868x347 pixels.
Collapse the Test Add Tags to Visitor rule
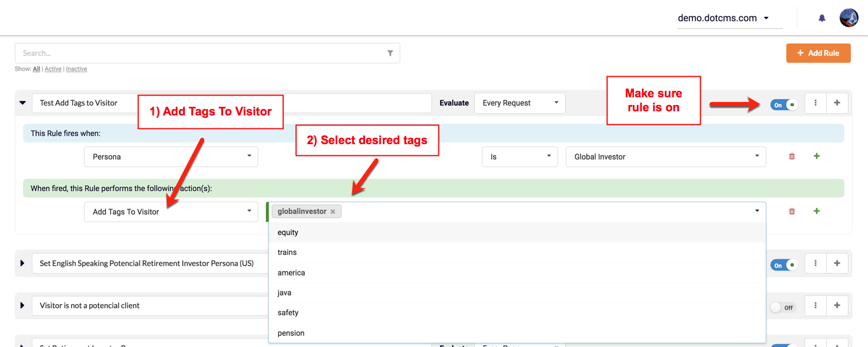click(x=23, y=103)
